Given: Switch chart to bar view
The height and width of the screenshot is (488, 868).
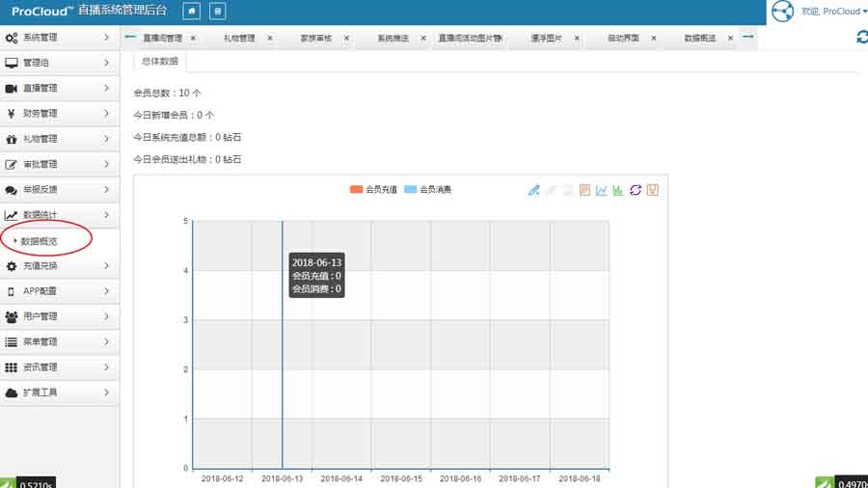Looking at the screenshot, I should [618, 190].
